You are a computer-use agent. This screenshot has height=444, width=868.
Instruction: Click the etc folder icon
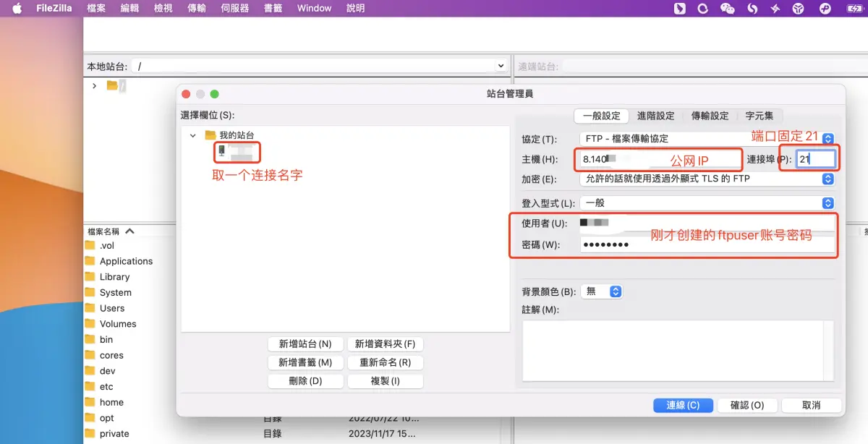(90, 386)
